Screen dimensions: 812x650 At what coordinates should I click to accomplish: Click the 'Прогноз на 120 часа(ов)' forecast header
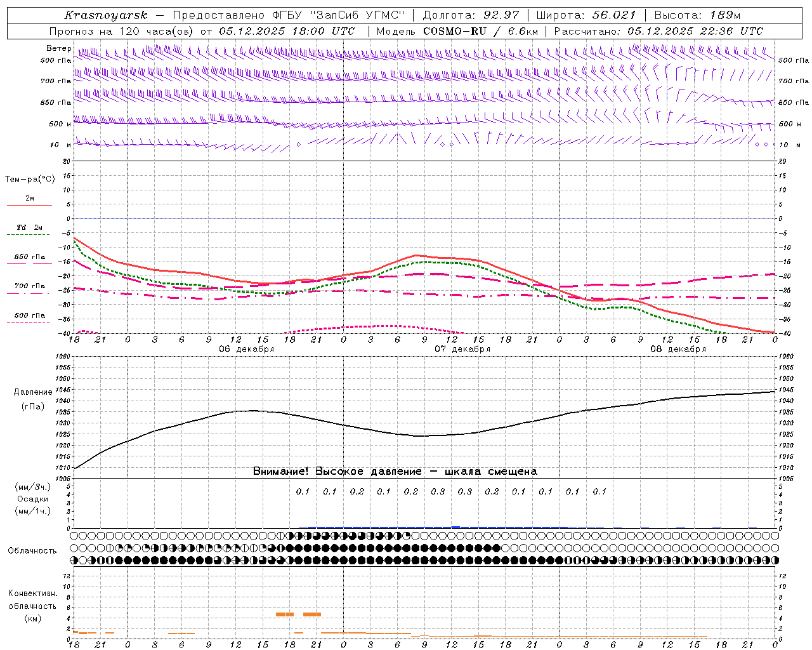(121, 31)
